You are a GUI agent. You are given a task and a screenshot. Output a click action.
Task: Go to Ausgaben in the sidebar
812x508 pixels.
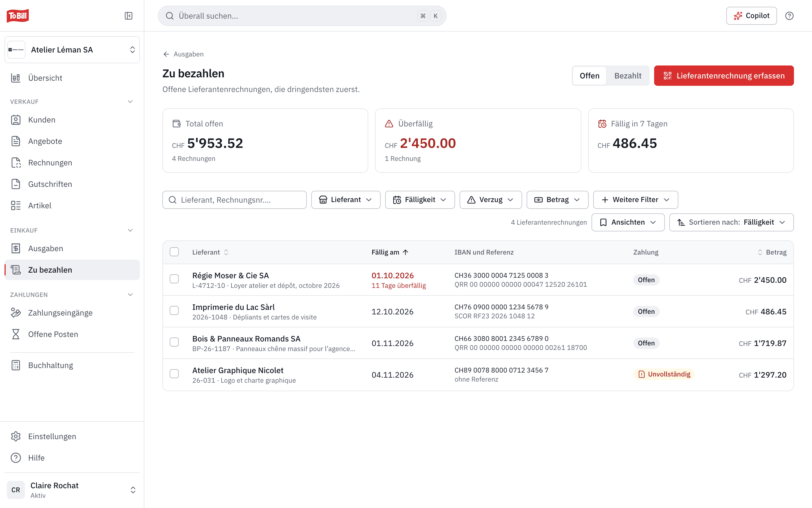click(72, 249)
